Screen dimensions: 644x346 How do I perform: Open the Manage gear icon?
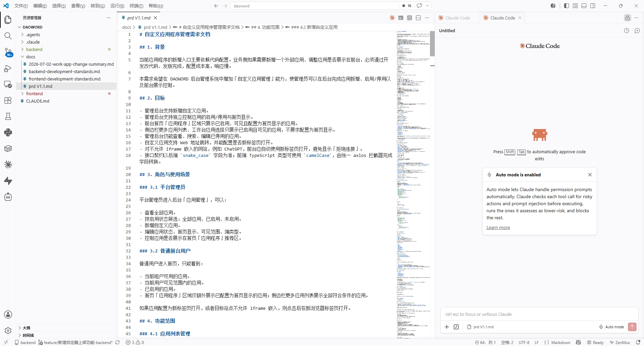click(8, 331)
